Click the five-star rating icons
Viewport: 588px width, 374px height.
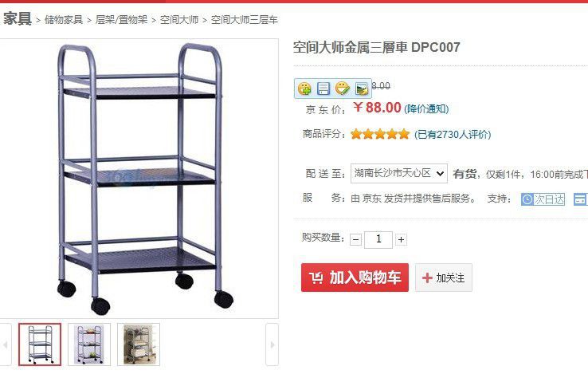(x=380, y=134)
